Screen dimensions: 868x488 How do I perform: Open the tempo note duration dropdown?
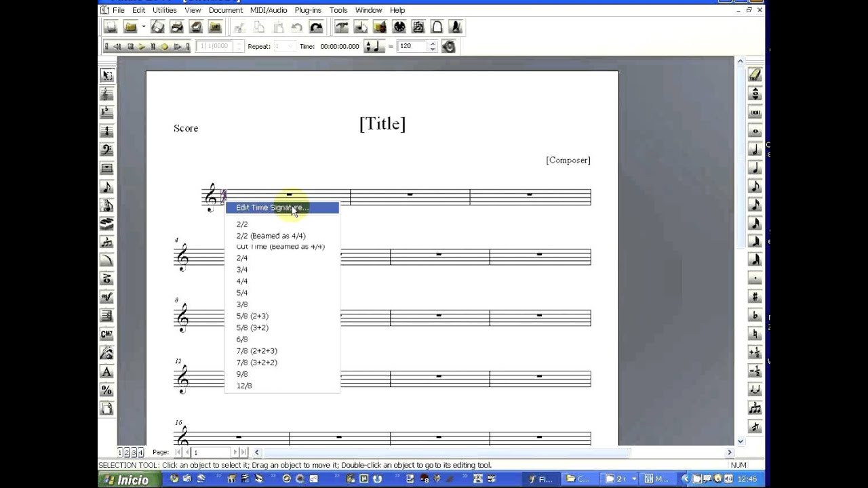coord(374,46)
